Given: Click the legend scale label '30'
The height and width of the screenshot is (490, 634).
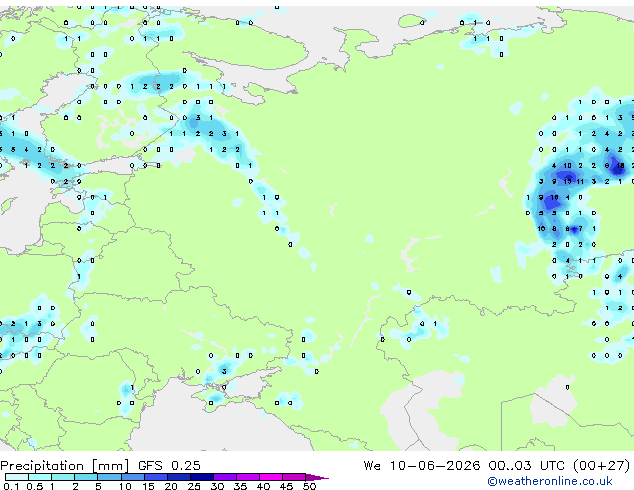Looking at the screenshot, I should [217, 486].
